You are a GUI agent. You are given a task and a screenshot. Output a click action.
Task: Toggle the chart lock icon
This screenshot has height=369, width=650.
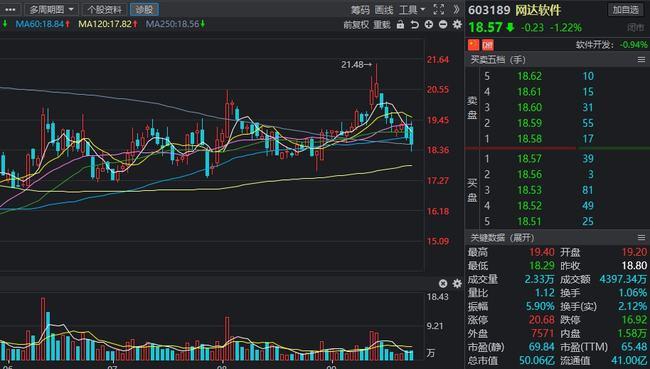click(x=400, y=25)
